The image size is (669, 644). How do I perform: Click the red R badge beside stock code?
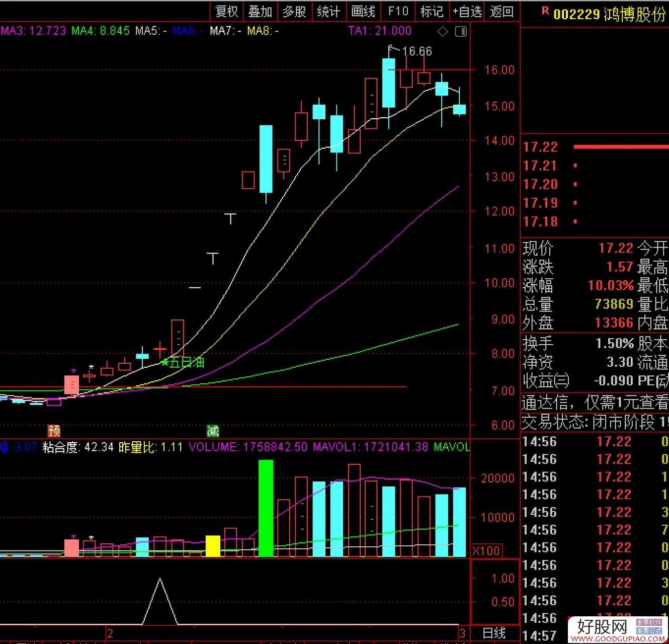click(x=545, y=10)
